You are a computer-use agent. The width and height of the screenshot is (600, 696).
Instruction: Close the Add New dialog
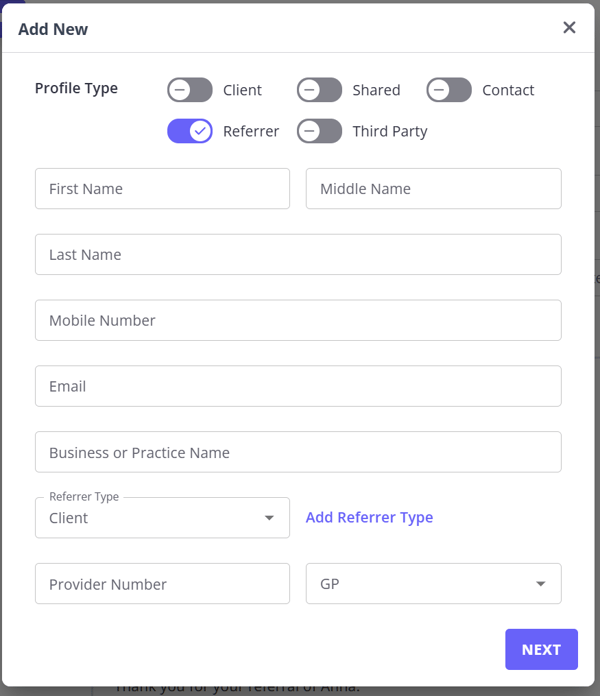point(569,28)
